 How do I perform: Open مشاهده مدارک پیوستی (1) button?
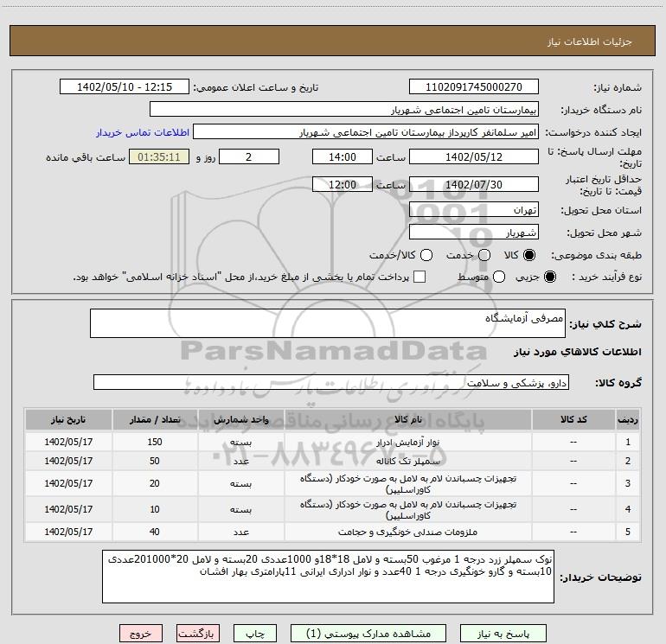368,634
